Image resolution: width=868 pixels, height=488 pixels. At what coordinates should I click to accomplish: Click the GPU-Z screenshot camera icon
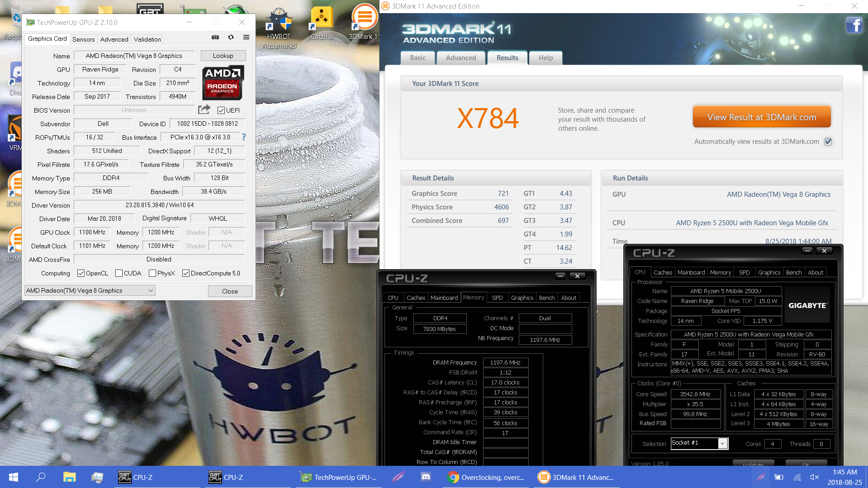[215, 38]
